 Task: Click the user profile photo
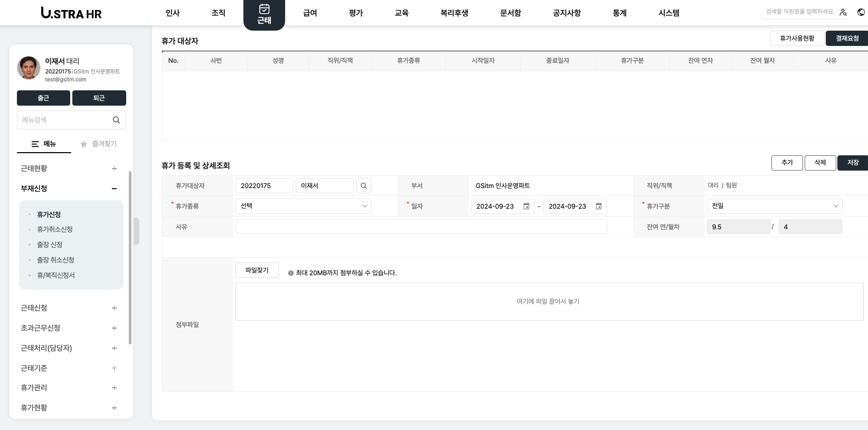[x=29, y=68]
